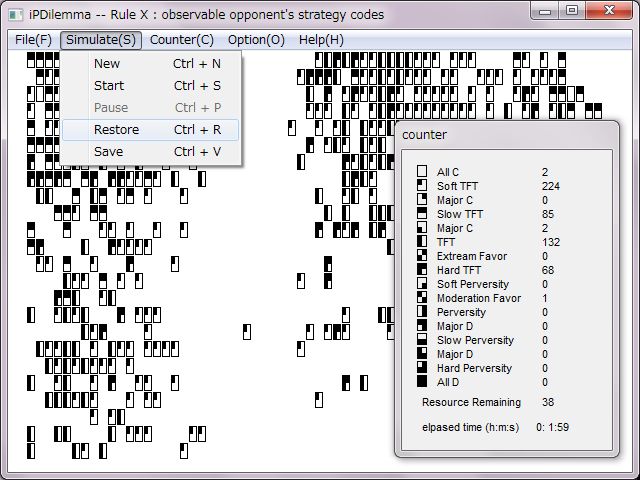Click the TFT count 132

tap(551, 242)
